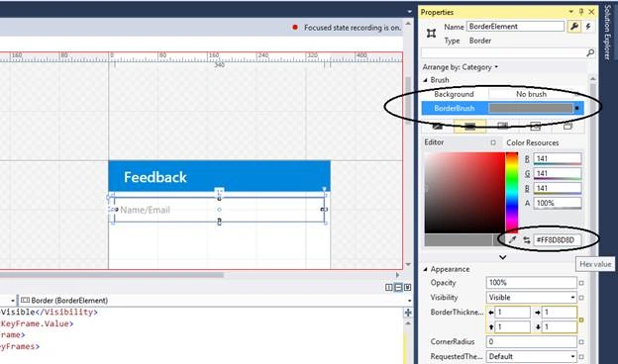Screen dimensions: 618x364
Task: Select the Tile brush tab
Action: coord(535,127)
